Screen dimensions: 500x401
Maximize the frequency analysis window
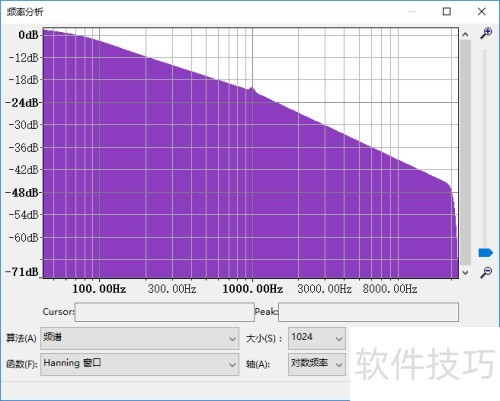point(447,12)
